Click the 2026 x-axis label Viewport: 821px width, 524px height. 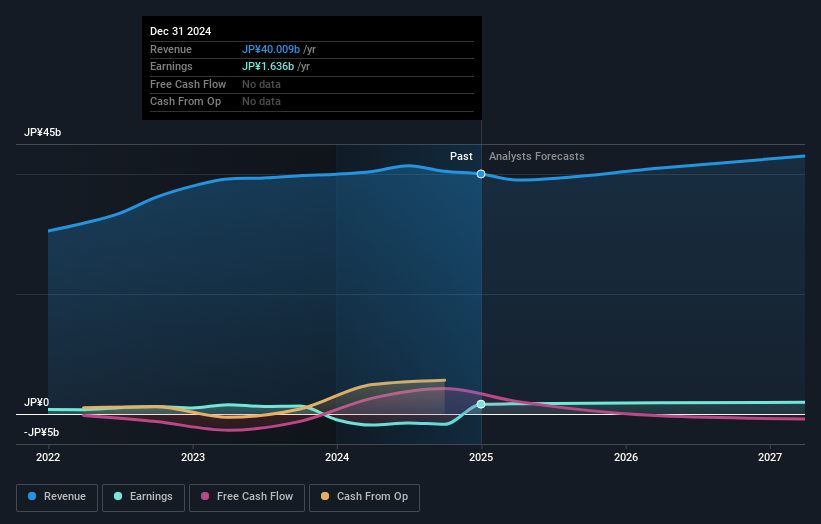(626, 457)
